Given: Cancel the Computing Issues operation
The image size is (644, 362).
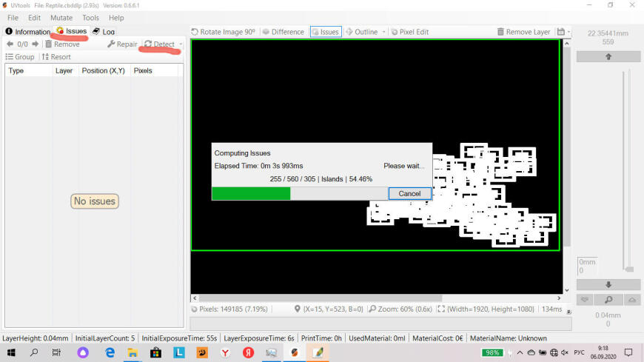Looking at the screenshot, I should pos(409,193).
